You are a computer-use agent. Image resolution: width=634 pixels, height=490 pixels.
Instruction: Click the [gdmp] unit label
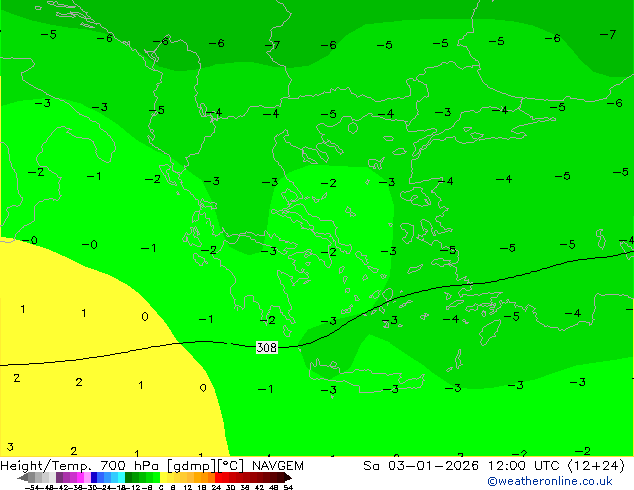(192, 466)
